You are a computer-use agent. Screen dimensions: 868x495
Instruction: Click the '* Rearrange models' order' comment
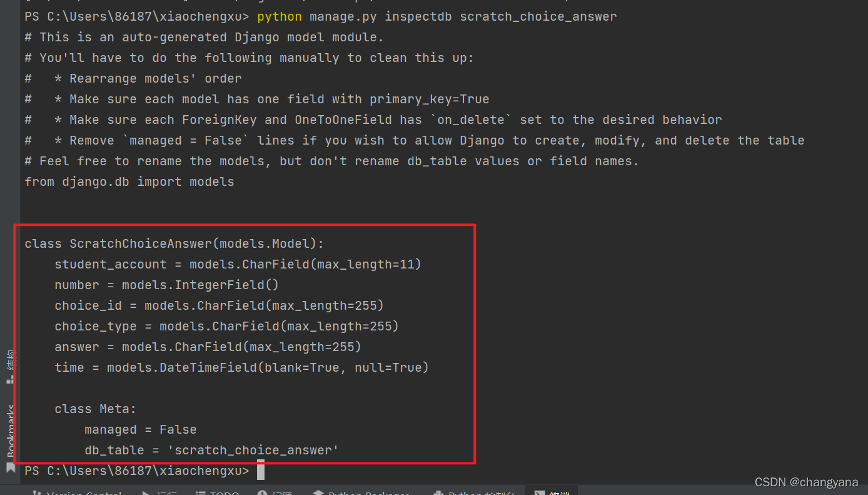pos(133,78)
